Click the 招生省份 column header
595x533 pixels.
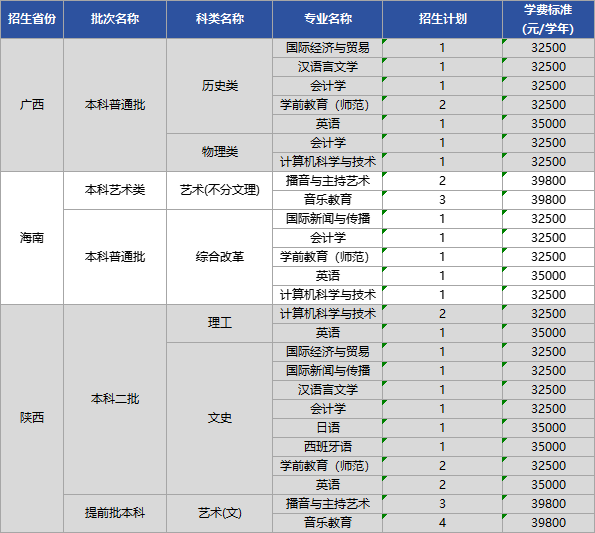(32, 19)
